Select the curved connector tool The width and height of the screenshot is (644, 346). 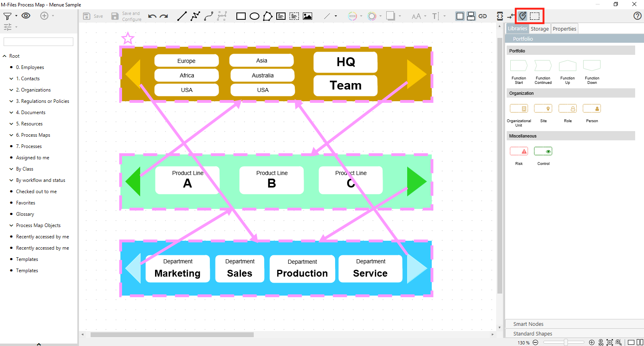(209, 16)
